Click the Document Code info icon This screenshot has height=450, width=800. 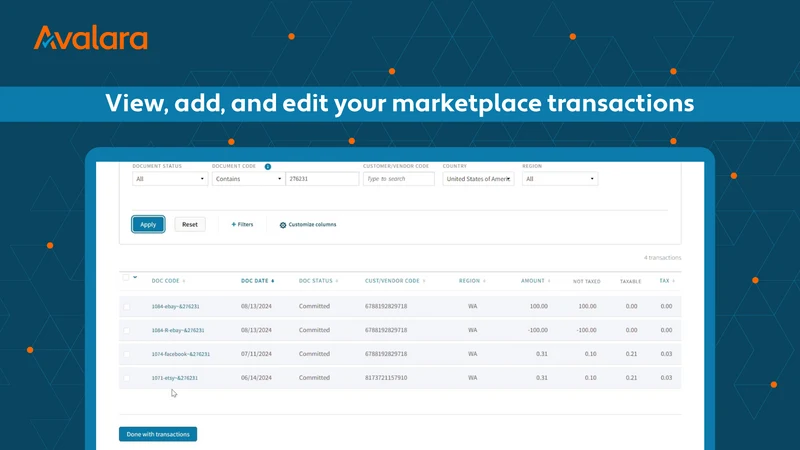pyautogui.click(x=268, y=166)
